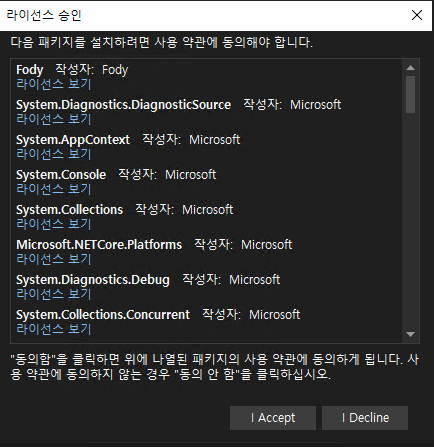434x447 pixels.
Task: Click the package list scrollbar thumb
Action: point(411,94)
